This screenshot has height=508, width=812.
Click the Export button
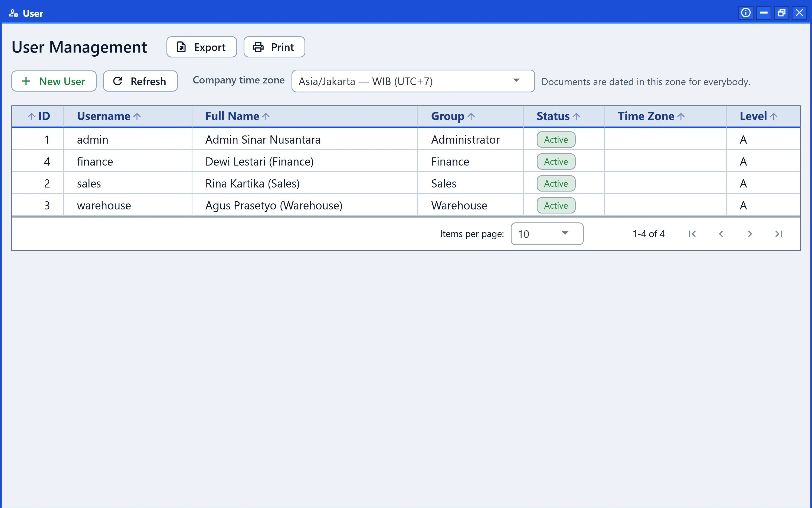tap(202, 47)
